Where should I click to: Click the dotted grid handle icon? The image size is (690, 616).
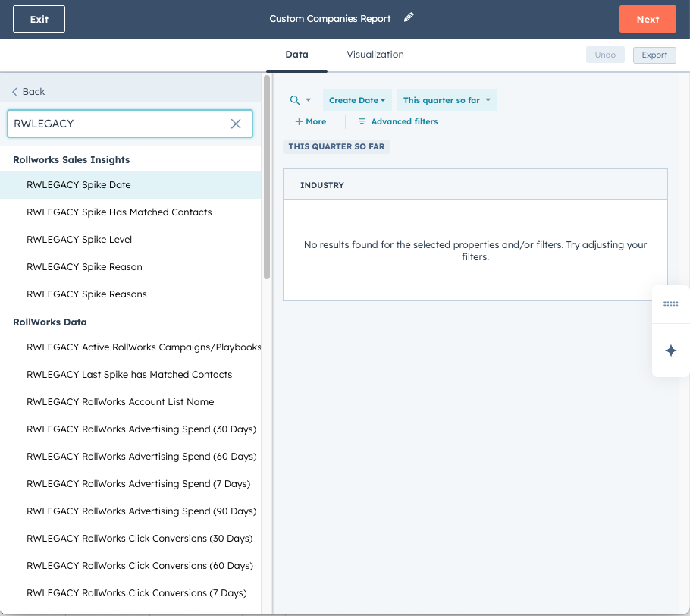point(670,304)
